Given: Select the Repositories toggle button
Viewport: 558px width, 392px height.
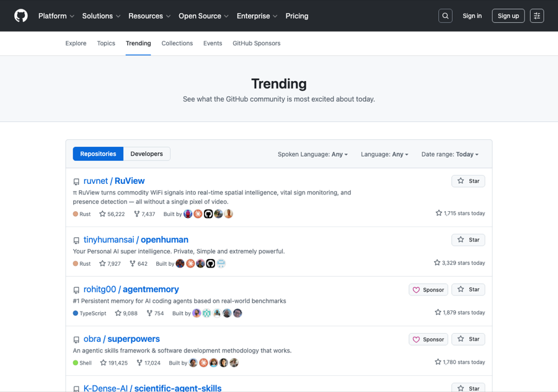Looking at the screenshot, I should [98, 154].
